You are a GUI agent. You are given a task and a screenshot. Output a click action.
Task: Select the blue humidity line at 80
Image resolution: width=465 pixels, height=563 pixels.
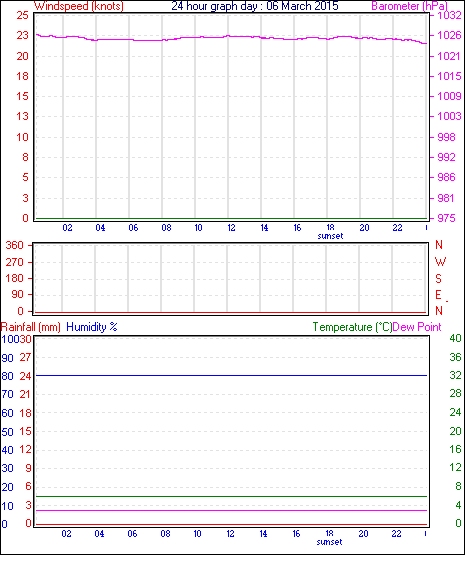[x=232, y=376]
